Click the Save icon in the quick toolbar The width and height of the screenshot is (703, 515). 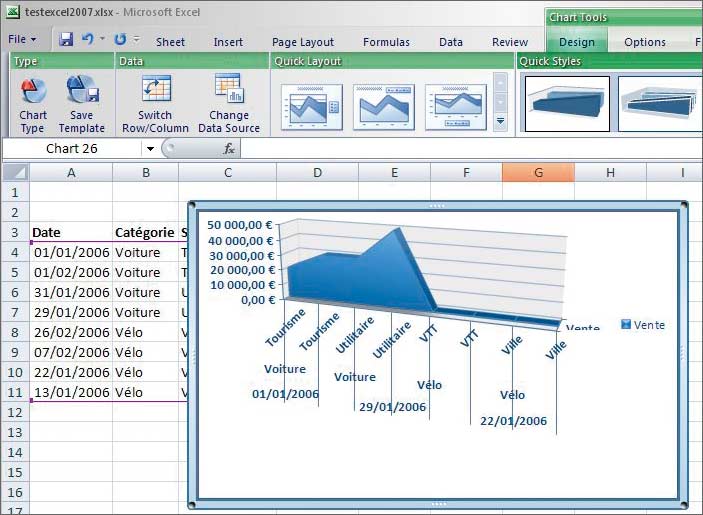coord(66,40)
